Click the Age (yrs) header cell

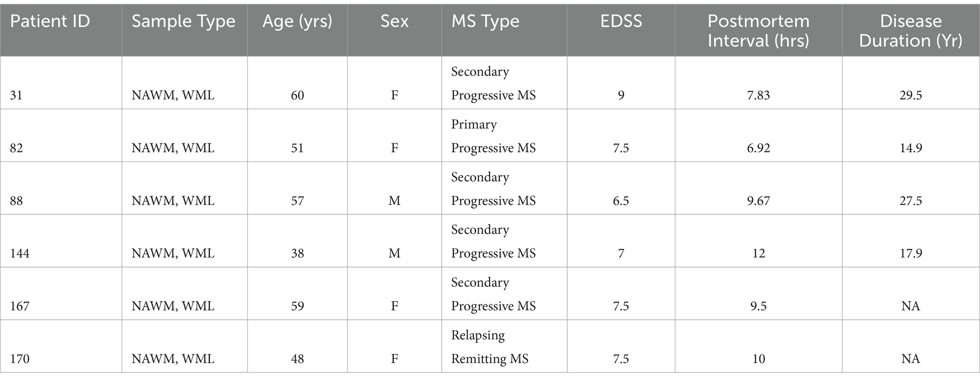297,30
